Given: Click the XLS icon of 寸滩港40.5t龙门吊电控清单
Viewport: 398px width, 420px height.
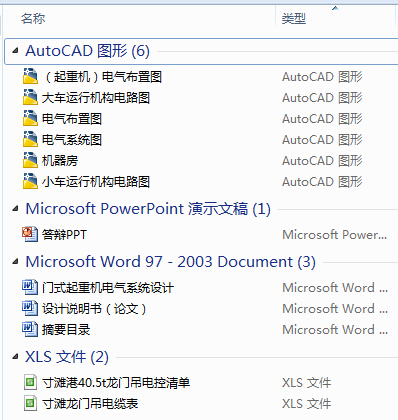Looking at the screenshot, I should (30, 382).
